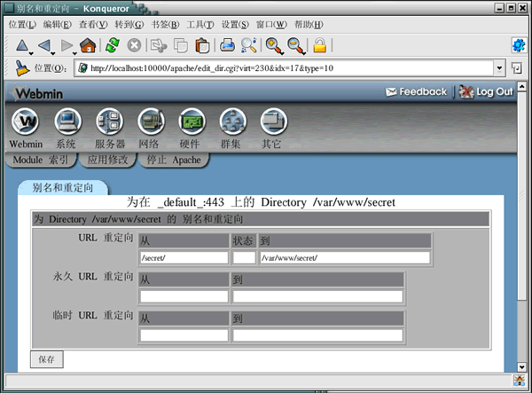The width and height of the screenshot is (532, 393).
Task: Click 永久 URL 重定向 到 field
Action: tap(318, 296)
